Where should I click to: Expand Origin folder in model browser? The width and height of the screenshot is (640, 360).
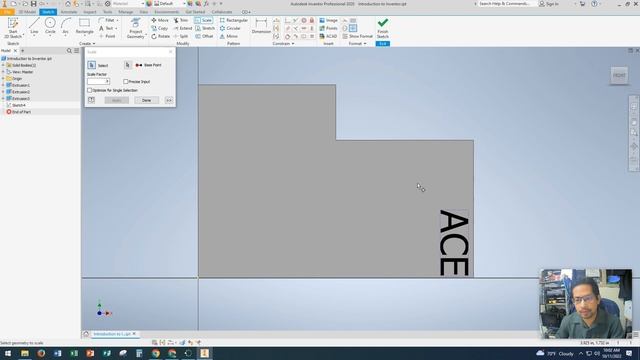tap(3, 78)
